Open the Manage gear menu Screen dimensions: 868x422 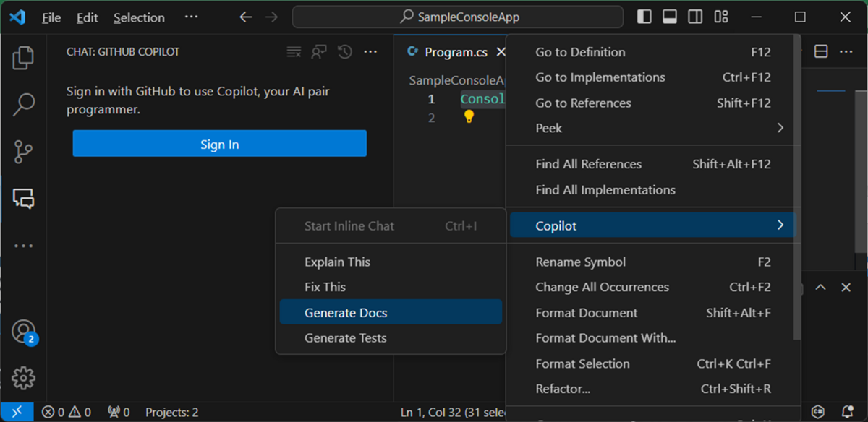tap(24, 377)
